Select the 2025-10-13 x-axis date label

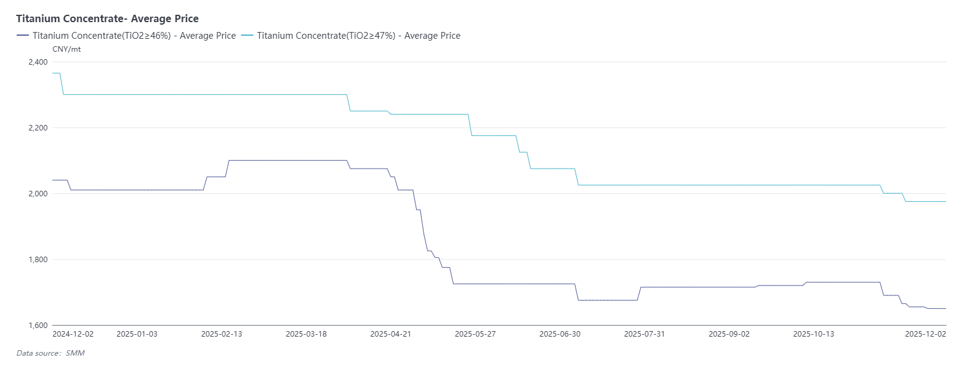coord(814,334)
